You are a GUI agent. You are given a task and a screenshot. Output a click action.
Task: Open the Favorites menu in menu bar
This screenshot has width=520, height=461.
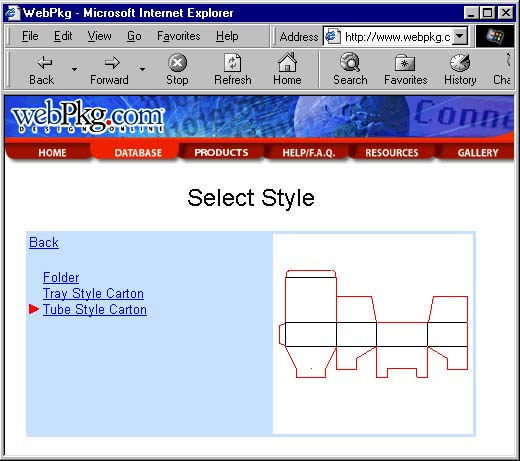click(179, 36)
